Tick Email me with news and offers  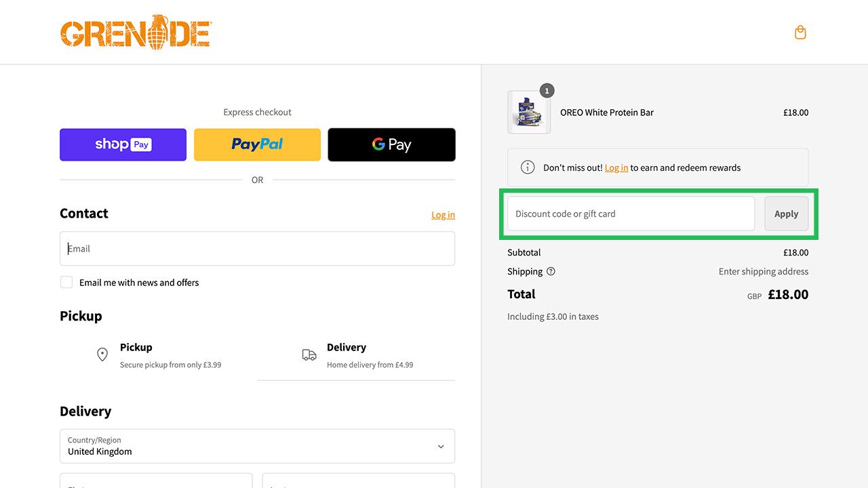coord(66,282)
